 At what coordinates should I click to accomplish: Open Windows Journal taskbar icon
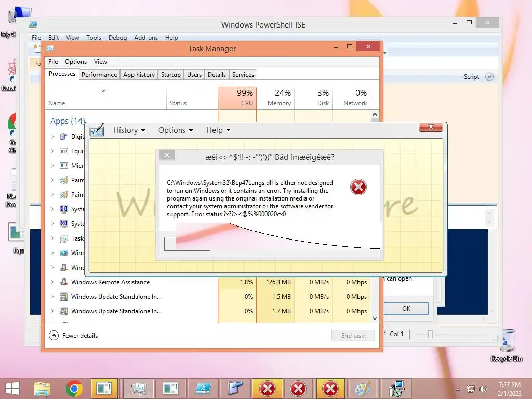click(x=235, y=389)
